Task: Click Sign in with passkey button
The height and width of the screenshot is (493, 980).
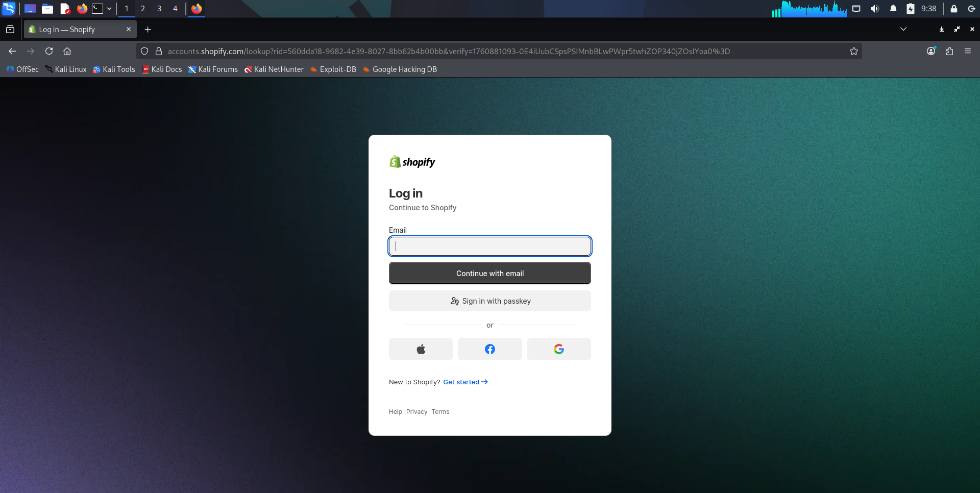Action: coord(490,301)
